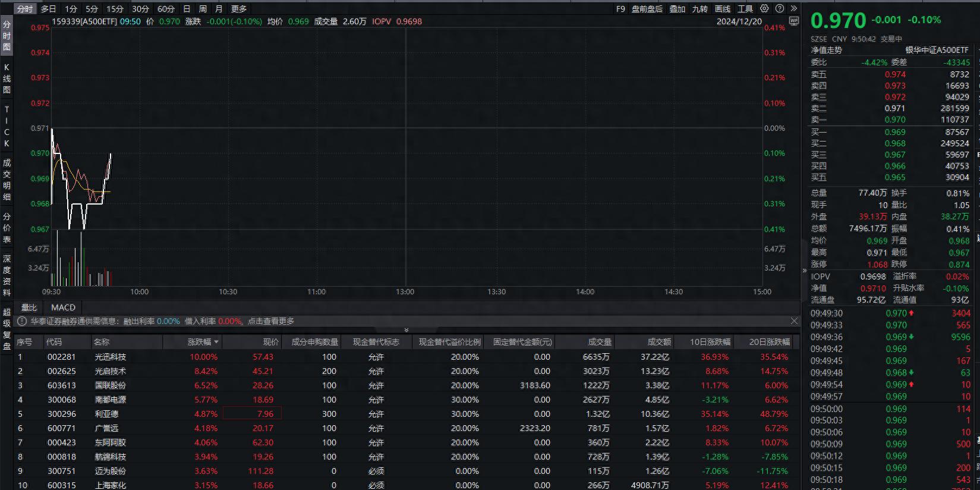980x490 pixels.
Task: Sort by 成交额 column header
Action: 659,342
